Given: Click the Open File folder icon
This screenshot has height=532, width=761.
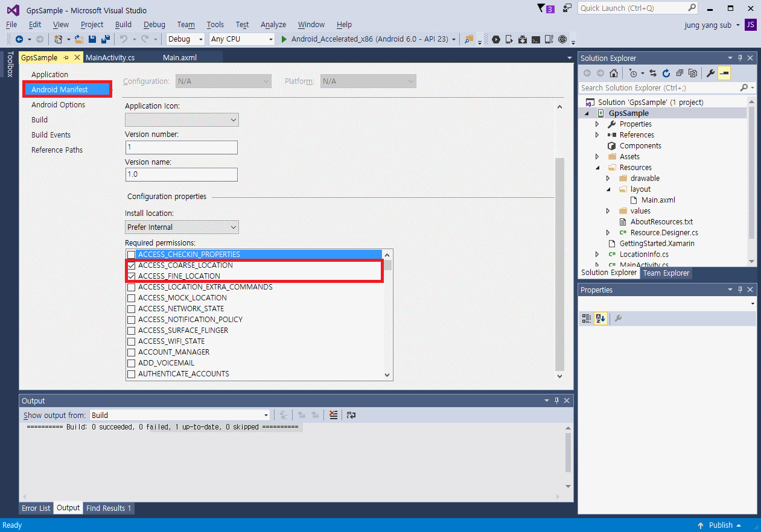Looking at the screenshot, I should (x=78, y=39).
